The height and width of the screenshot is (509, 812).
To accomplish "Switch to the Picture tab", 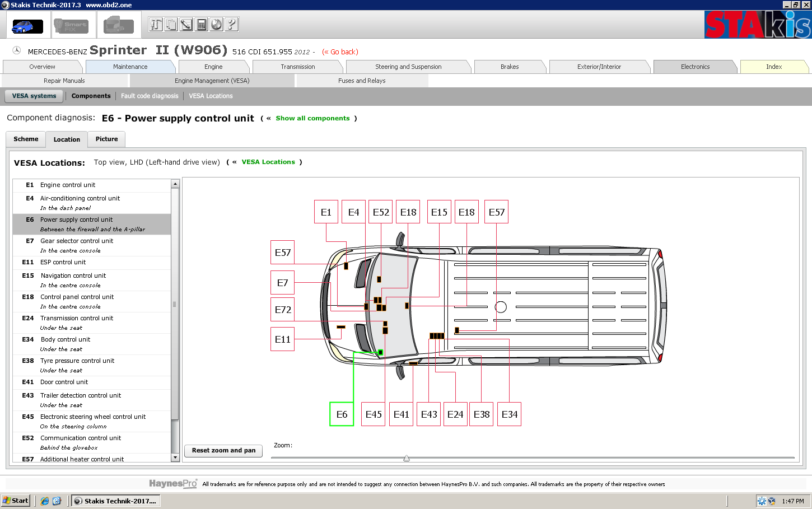I will click(106, 139).
